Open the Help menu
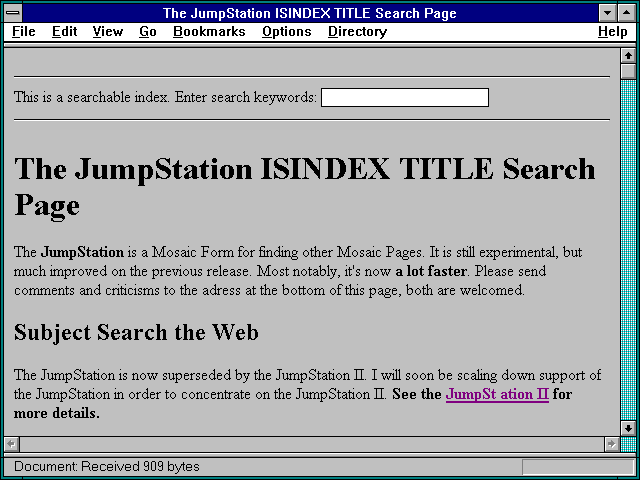This screenshot has height=480, width=640. coord(612,31)
